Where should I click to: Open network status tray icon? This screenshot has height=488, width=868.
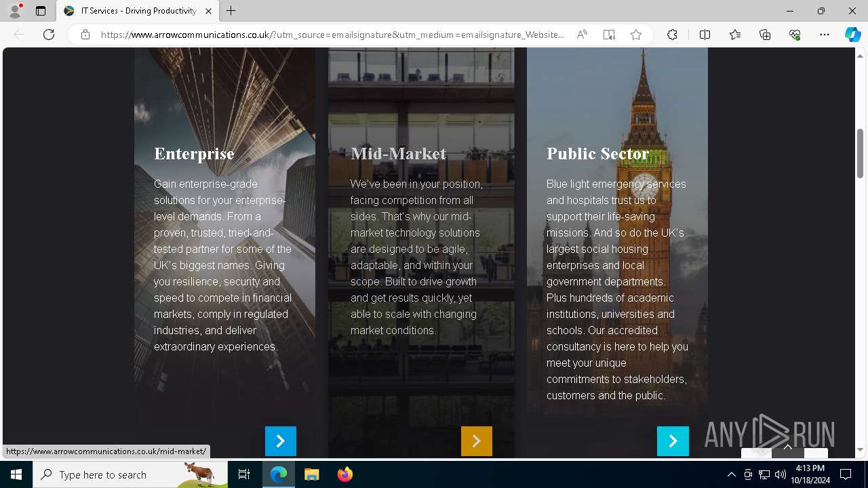pyautogui.click(x=764, y=474)
